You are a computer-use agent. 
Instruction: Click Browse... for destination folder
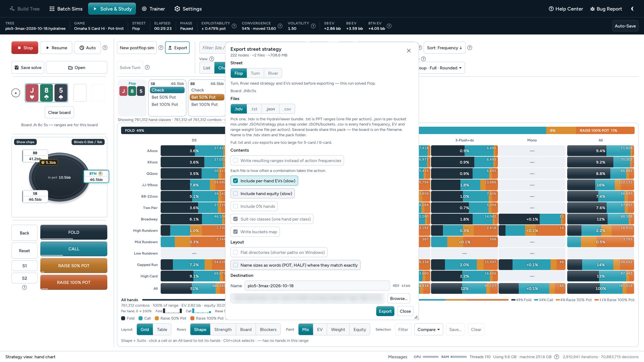coord(398,298)
